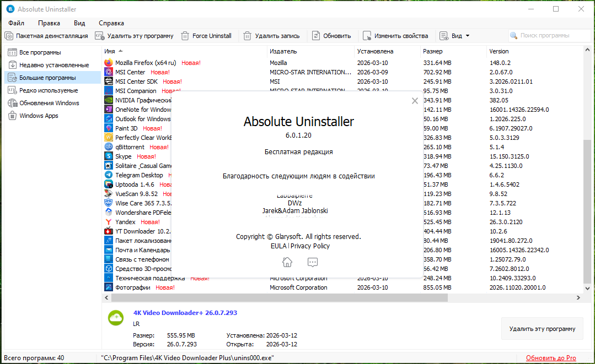Select the Skype entry icon
Viewport: 595px width, 364px height.
click(x=109, y=156)
